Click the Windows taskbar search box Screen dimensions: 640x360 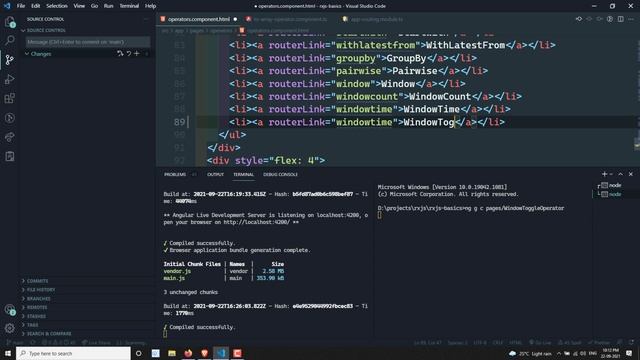tap(73, 353)
